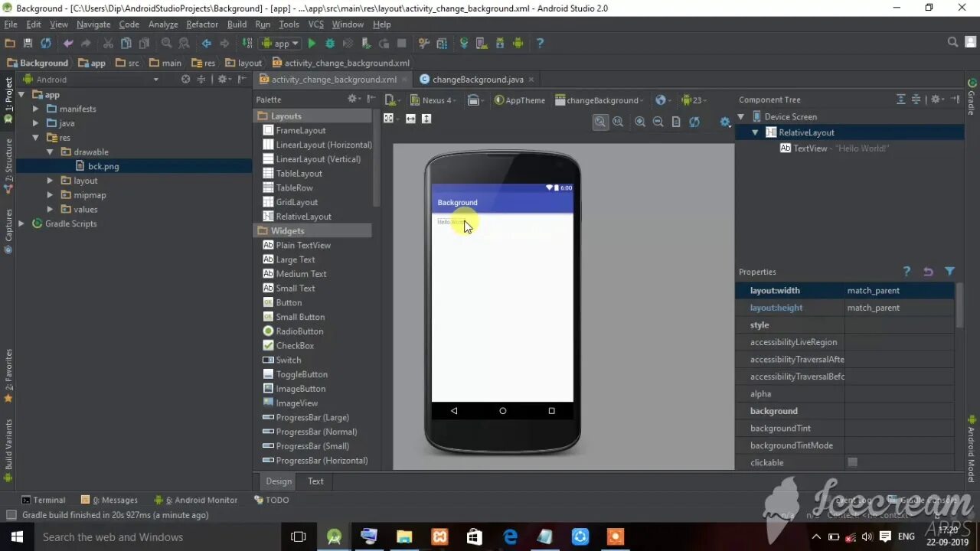Click the funnel filter icon in Properties
The image size is (980, 551).
tap(949, 272)
